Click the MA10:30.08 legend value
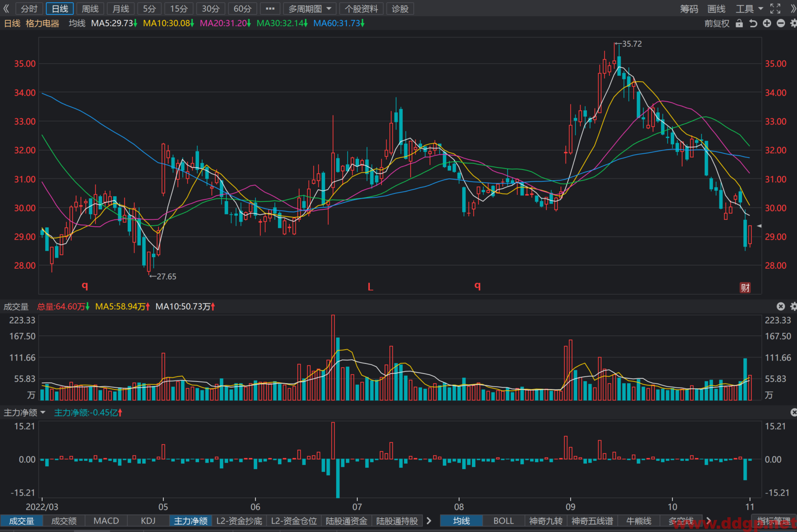The height and width of the screenshot is (532, 797). click(168, 23)
